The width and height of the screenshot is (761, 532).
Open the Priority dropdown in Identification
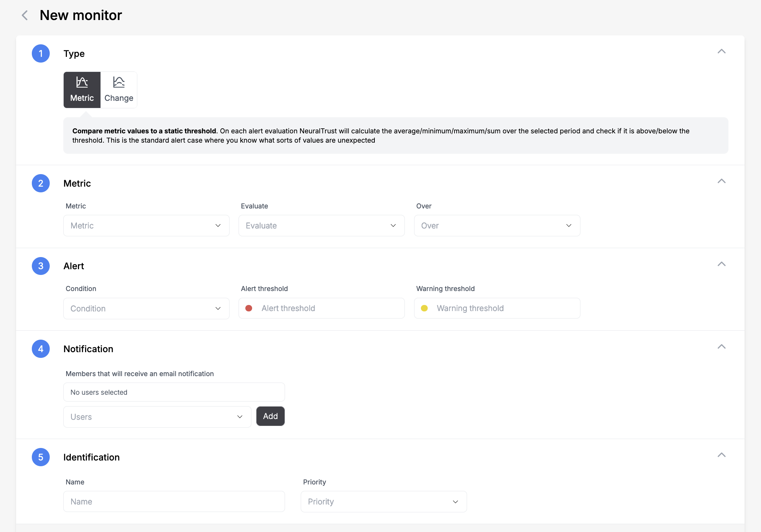(383, 501)
